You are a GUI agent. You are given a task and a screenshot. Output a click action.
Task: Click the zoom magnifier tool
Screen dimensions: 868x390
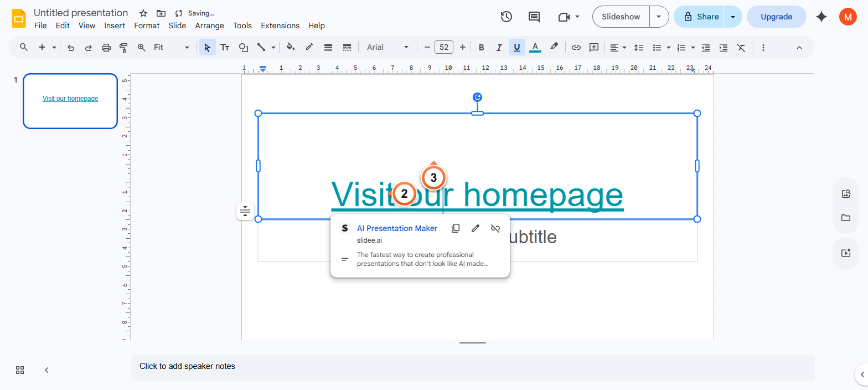coord(142,48)
